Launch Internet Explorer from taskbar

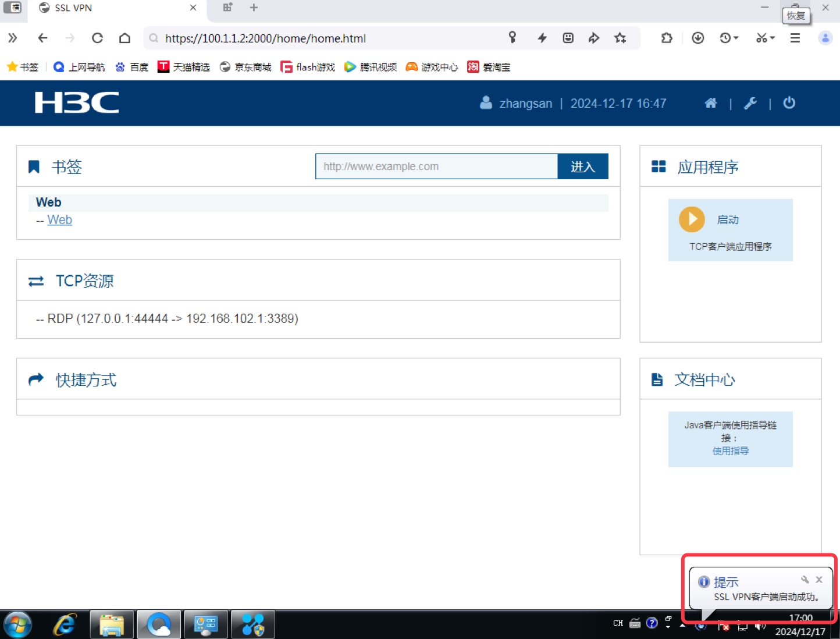[x=65, y=625]
